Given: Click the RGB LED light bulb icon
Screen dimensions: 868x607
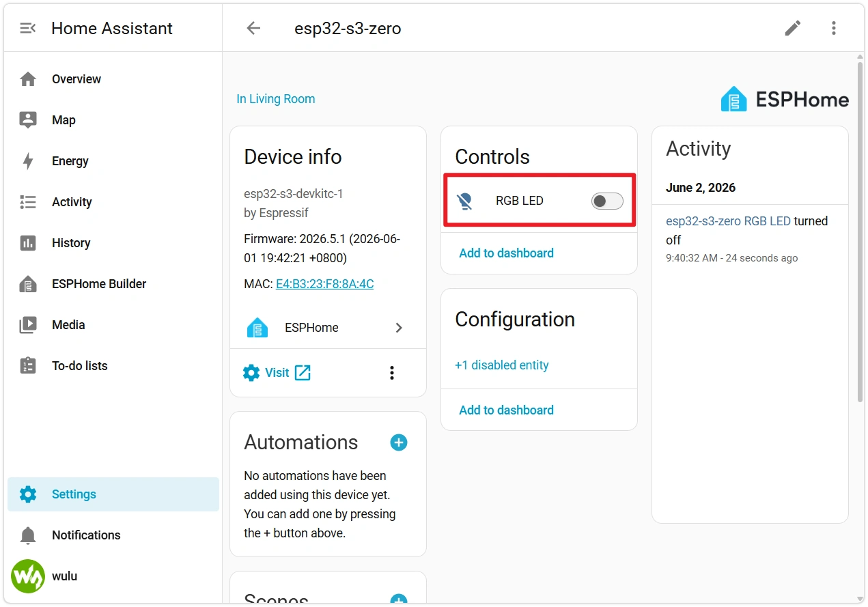Looking at the screenshot, I should 465,201.
